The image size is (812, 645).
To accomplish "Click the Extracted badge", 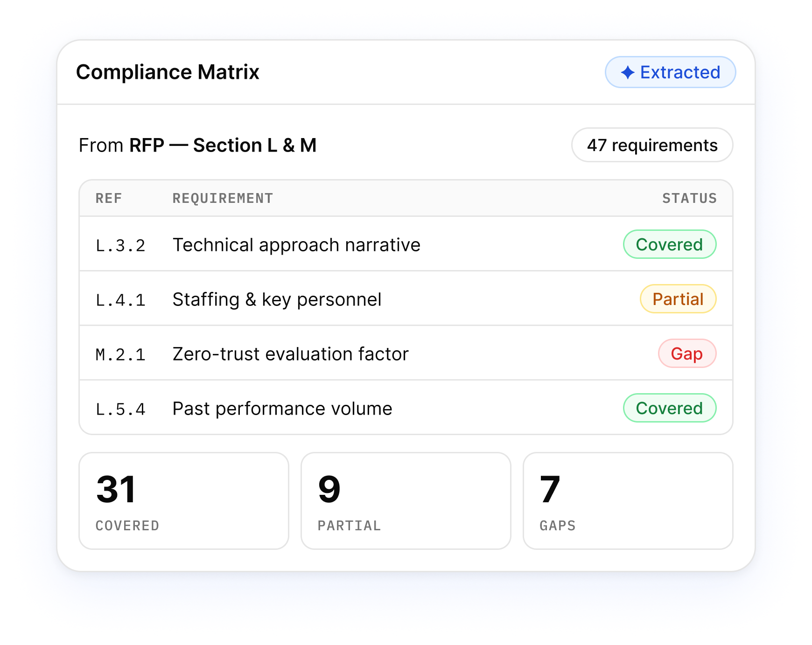I will tap(670, 72).
